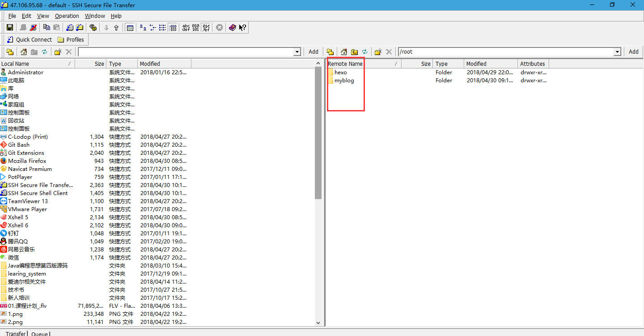This screenshot has width=644, height=336.
Task: Click the Profiles button
Action: (x=71, y=39)
